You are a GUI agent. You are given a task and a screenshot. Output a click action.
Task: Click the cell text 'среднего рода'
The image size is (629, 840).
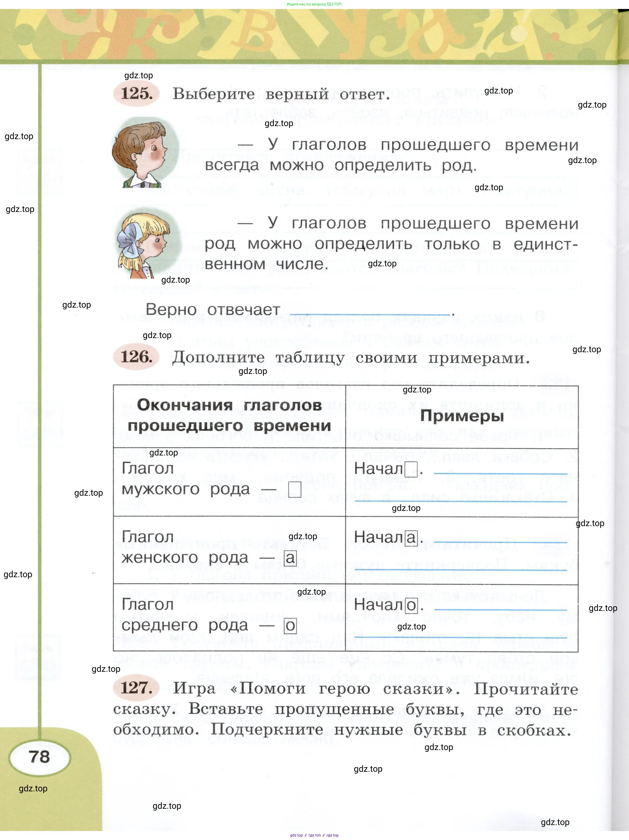click(x=185, y=625)
